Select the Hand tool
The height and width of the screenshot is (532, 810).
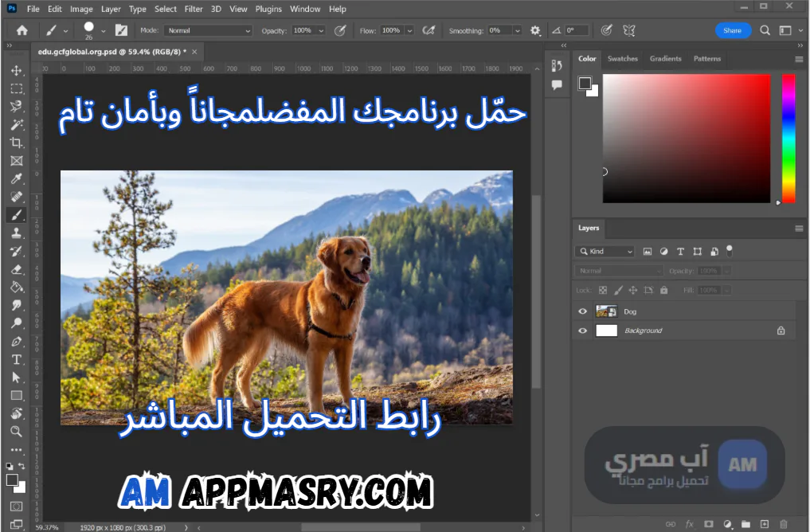17,413
